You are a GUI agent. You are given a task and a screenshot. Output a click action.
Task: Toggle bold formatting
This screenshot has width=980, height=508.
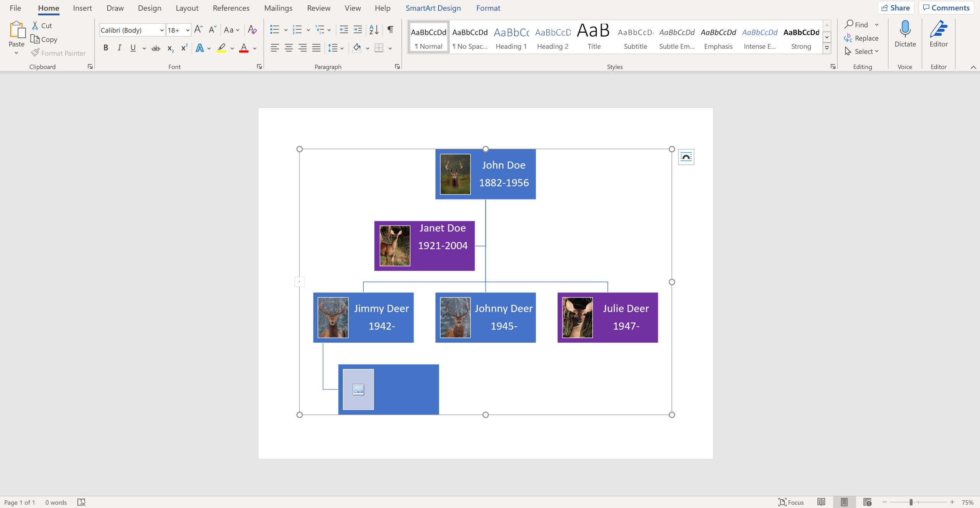106,47
